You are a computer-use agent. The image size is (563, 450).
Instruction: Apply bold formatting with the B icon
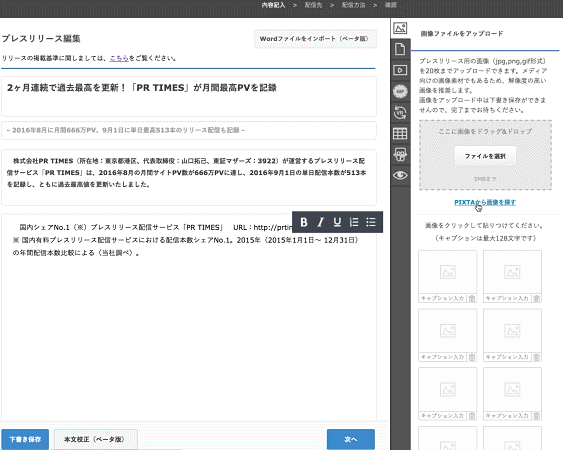[304, 222]
